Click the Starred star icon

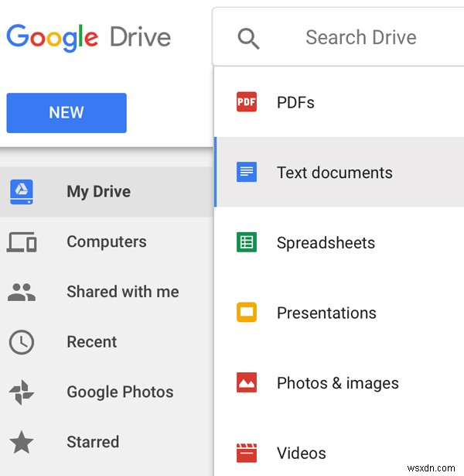pyautogui.click(x=22, y=442)
